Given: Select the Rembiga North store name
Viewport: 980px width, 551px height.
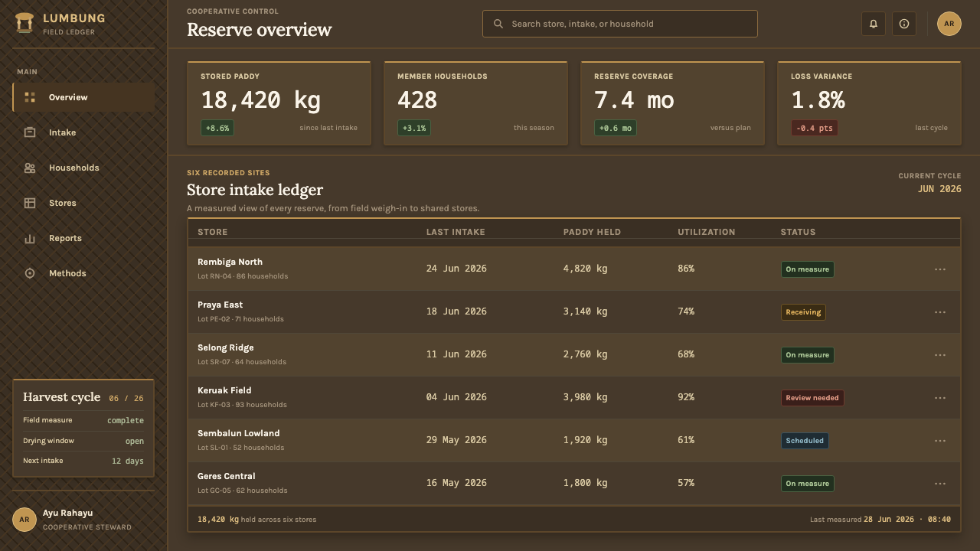Looking at the screenshot, I should point(230,262).
